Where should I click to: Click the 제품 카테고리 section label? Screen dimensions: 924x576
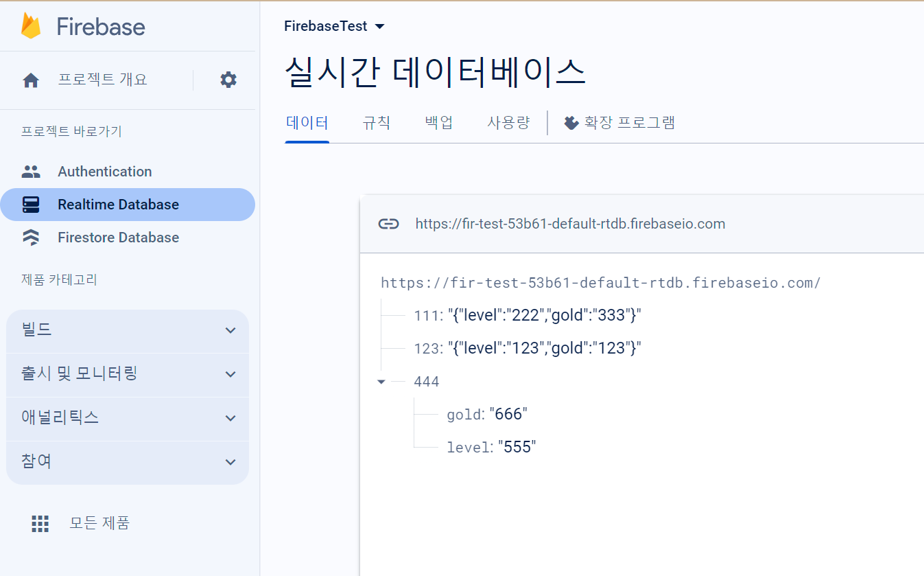(59, 279)
